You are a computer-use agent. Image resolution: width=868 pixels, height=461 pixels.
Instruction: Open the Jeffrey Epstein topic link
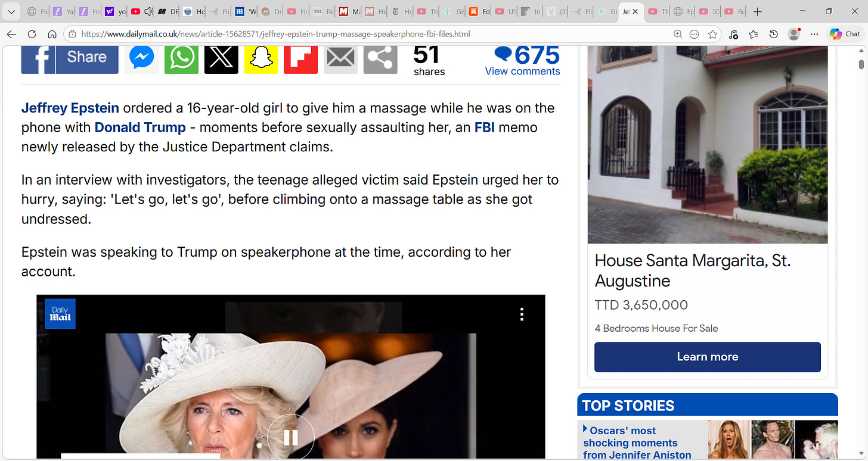(x=70, y=108)
